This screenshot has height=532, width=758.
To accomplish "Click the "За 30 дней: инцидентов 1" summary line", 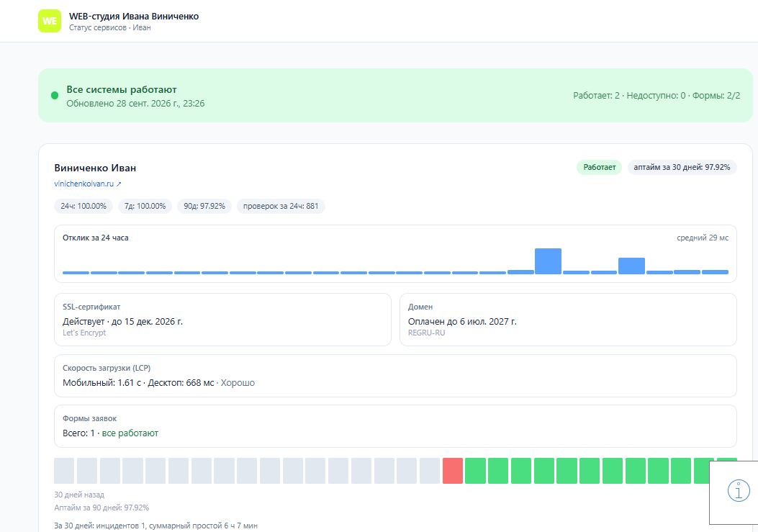I will pos(155,526).
